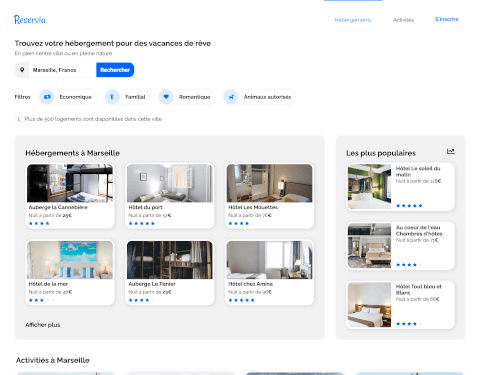480x375 pixels.
Task: Go to the S'inscrire link
Action: pyautogui.click(x=447, y=19)
